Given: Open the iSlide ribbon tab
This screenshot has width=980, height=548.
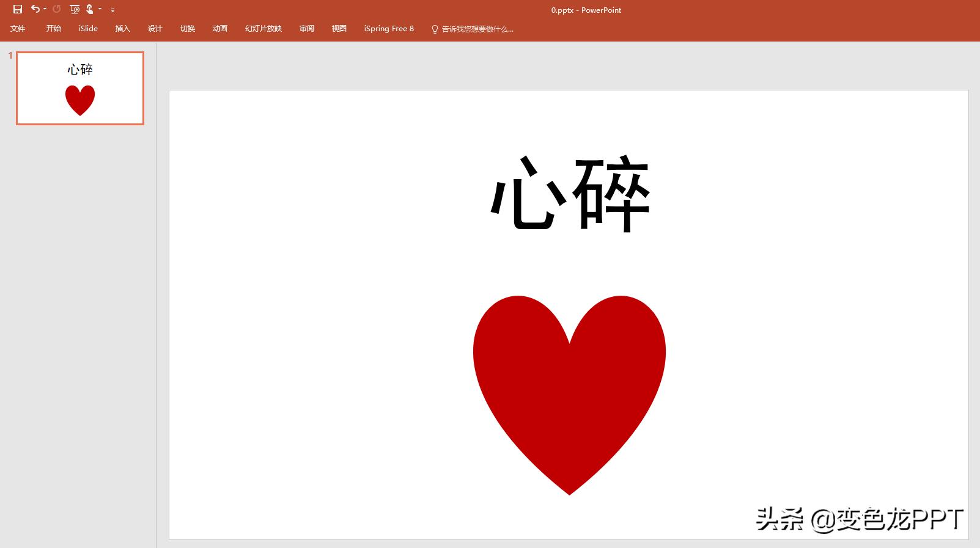Looking at the screenshot, I should click(x=88, y=29).
